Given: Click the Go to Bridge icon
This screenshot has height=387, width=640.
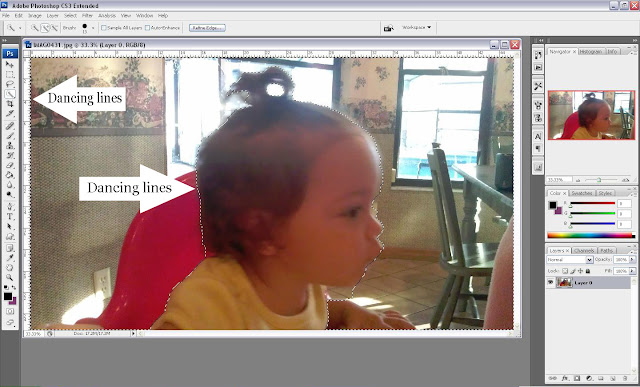Looking at the screenshot, I should click(389, 28).
